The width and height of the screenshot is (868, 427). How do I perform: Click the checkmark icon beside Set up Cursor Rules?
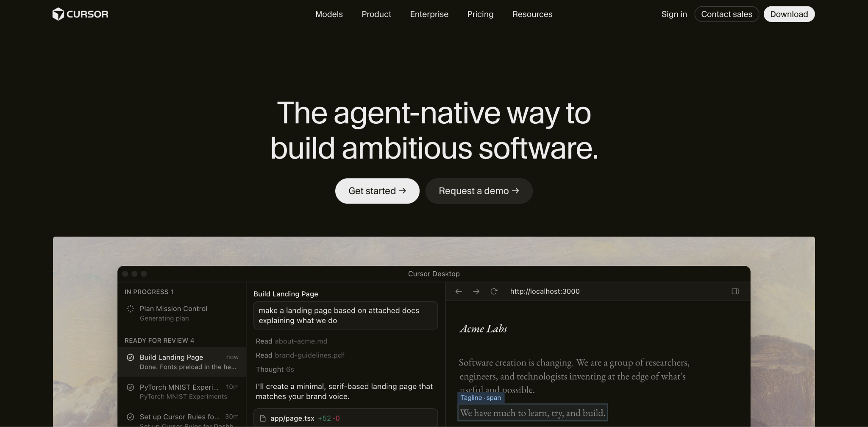click(131, 417)
